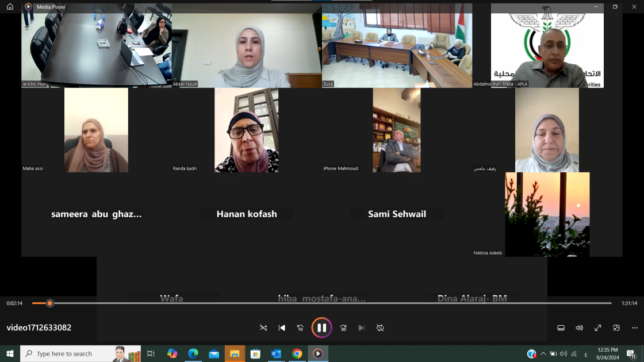Pause the video playback

(322, 328)
